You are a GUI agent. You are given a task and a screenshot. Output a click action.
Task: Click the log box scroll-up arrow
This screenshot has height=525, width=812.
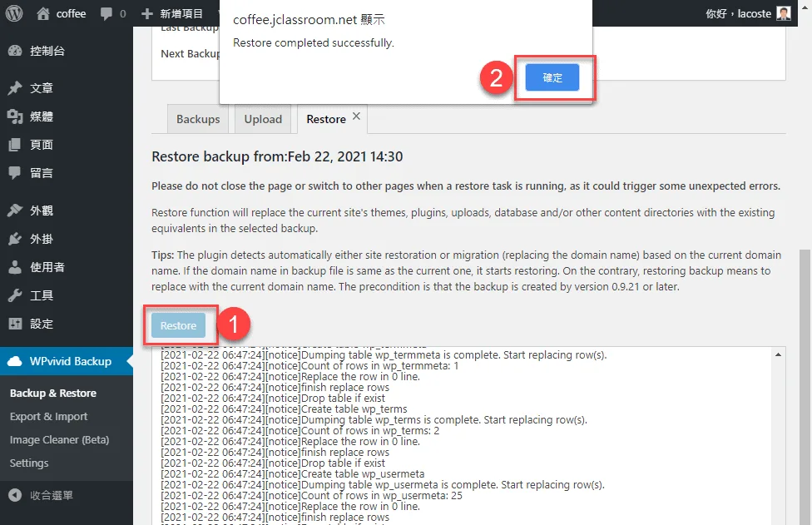(778, 354)
